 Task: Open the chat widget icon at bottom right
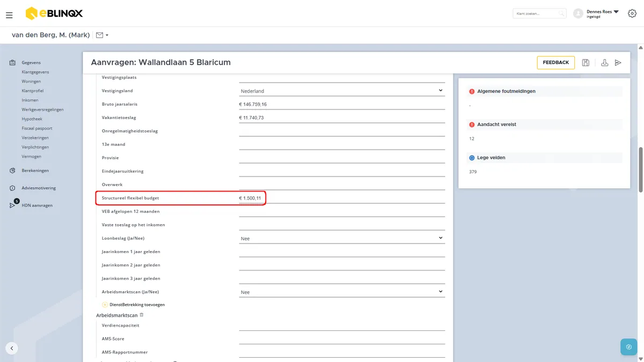point(628,346)
